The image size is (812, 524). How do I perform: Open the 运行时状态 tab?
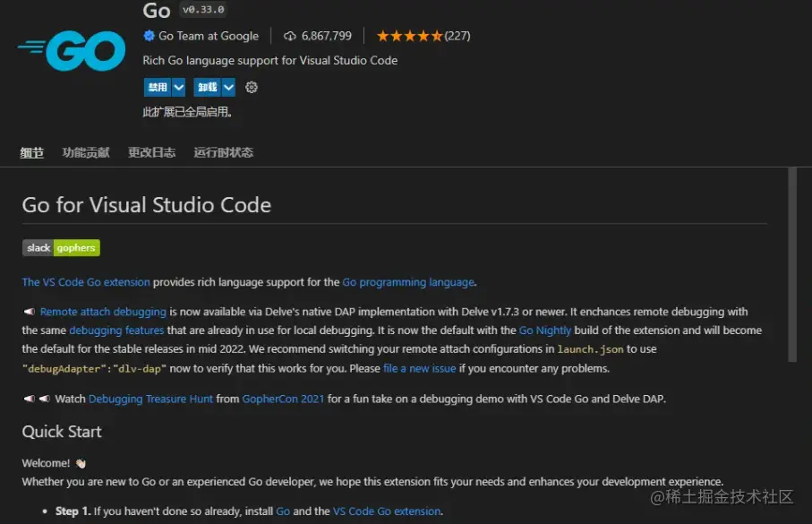[223, 152]
